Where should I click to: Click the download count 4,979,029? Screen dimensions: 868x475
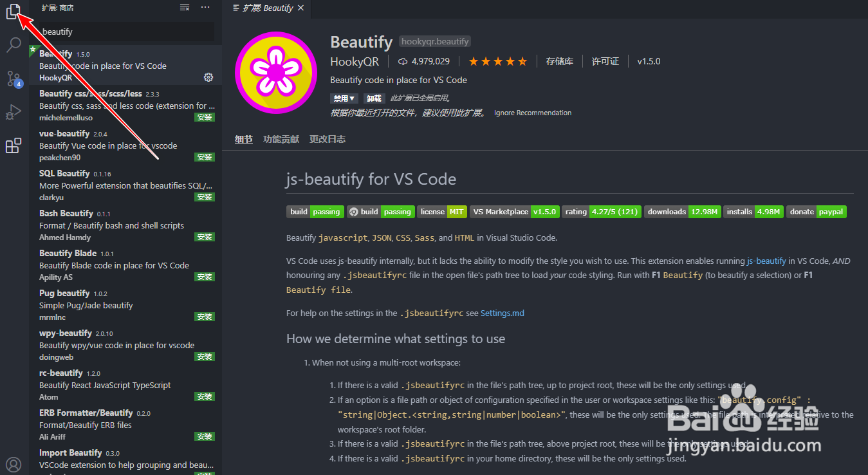tap(424, 62)
